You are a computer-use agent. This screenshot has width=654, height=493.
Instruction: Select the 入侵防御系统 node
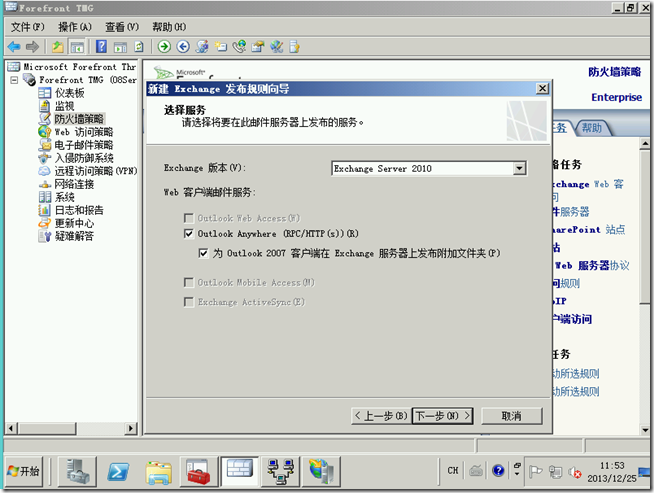[84, 158]
